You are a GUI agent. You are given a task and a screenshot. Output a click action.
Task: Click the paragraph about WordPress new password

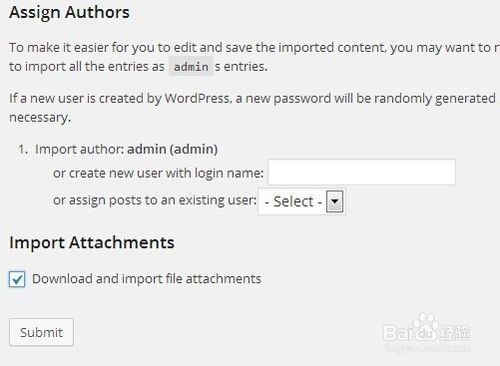tap(252, 108)
